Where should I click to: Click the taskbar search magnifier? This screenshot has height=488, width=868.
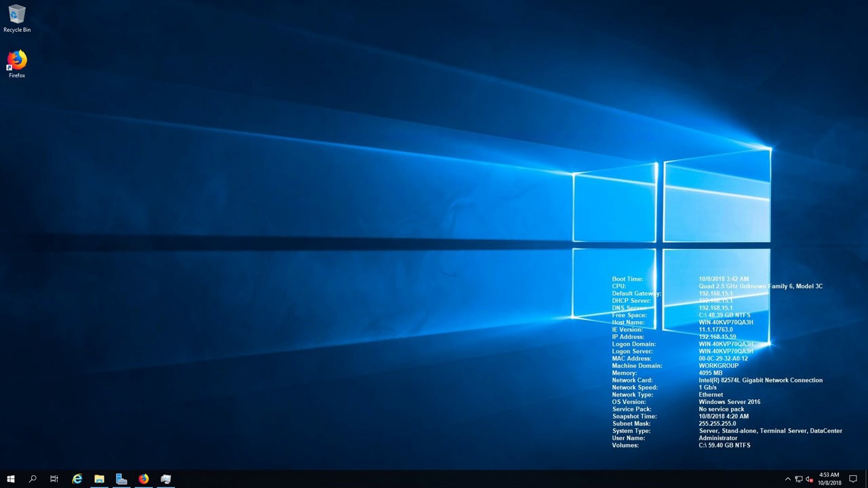33,479
